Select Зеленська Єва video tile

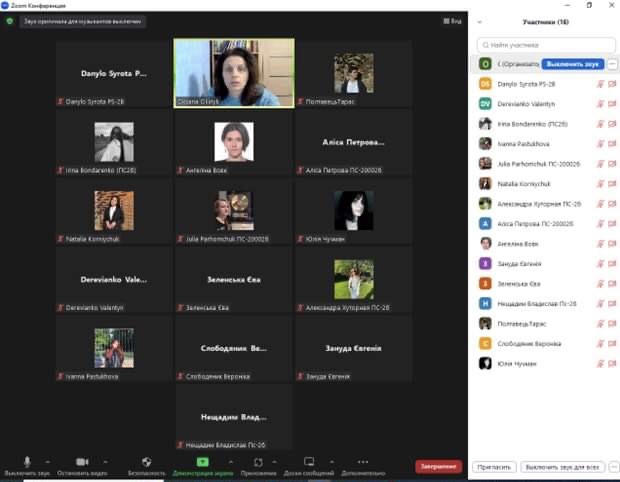click(234, 280)
